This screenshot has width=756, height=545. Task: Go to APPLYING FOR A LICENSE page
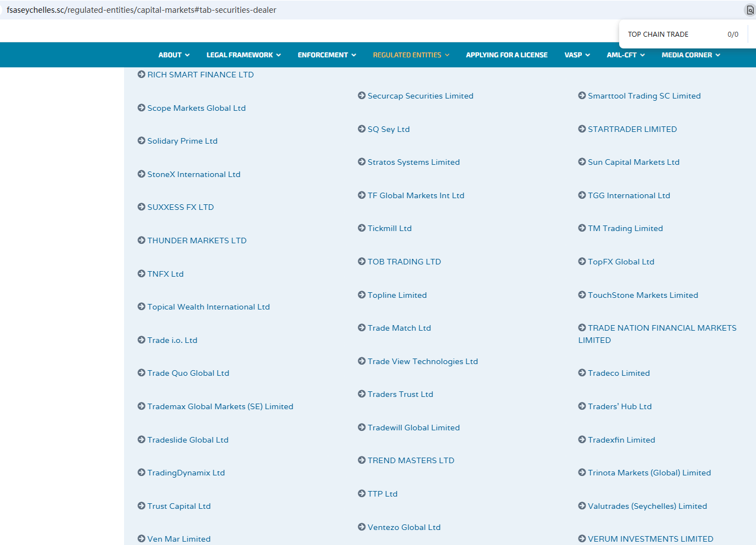pyautogui.click(x=507, y=55)
